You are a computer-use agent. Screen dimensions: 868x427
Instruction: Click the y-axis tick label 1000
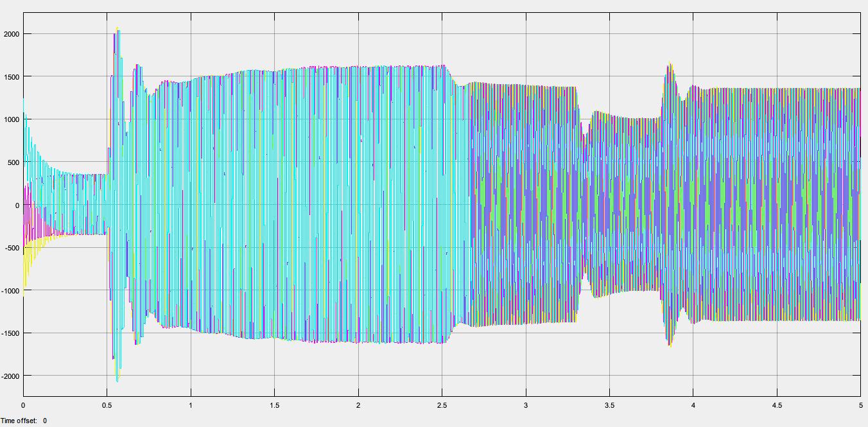(11, 119)
